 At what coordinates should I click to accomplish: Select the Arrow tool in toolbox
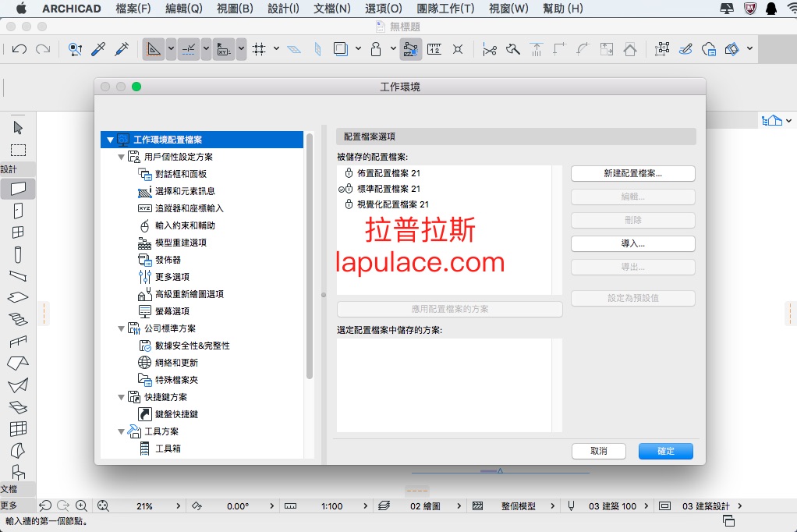pyautogui.click(x=18, y=127)
